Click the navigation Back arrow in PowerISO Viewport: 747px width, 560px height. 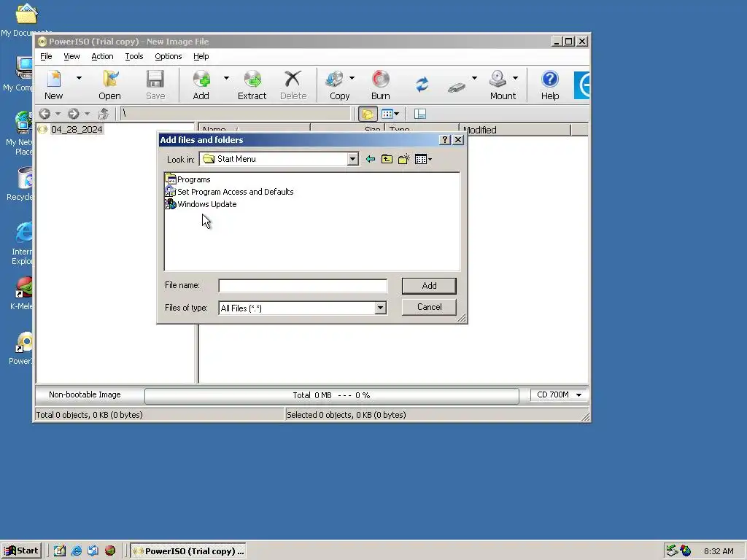click(44, 114)
